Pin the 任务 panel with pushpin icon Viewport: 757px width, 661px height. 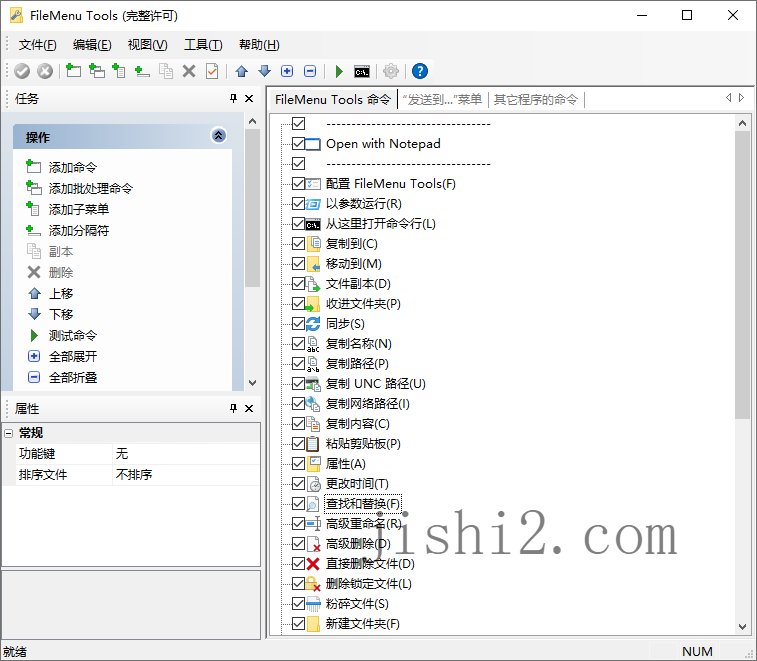[x=233, y=98]
